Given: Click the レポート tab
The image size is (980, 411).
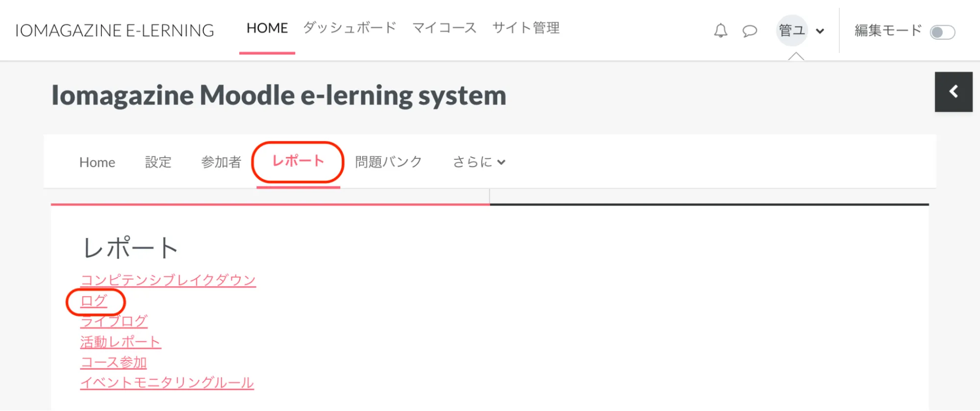Looking at the screenshot, I should 298,161.
